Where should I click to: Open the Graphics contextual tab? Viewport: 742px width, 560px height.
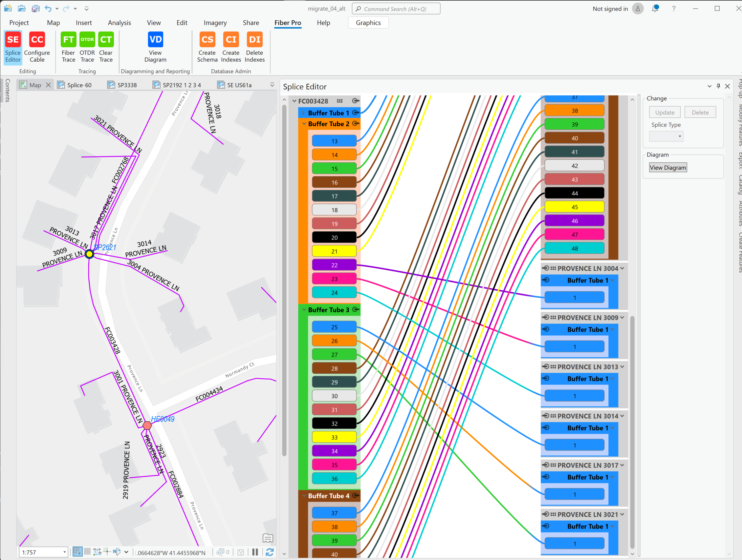(368, 23)
